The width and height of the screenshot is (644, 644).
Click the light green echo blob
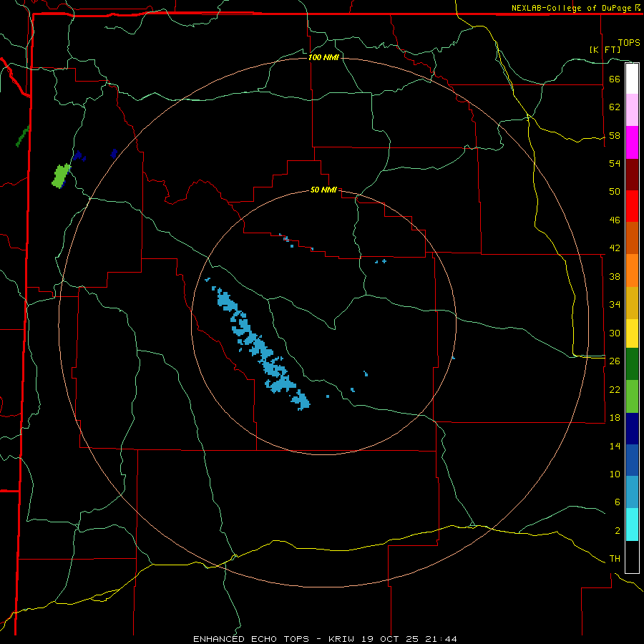(x=62, y=175)
